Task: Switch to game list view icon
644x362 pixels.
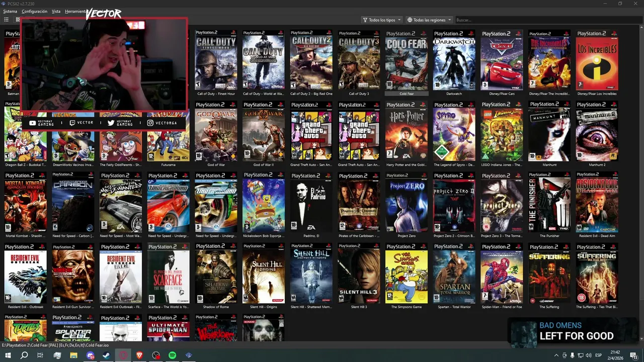Action: tap(6, 20)
